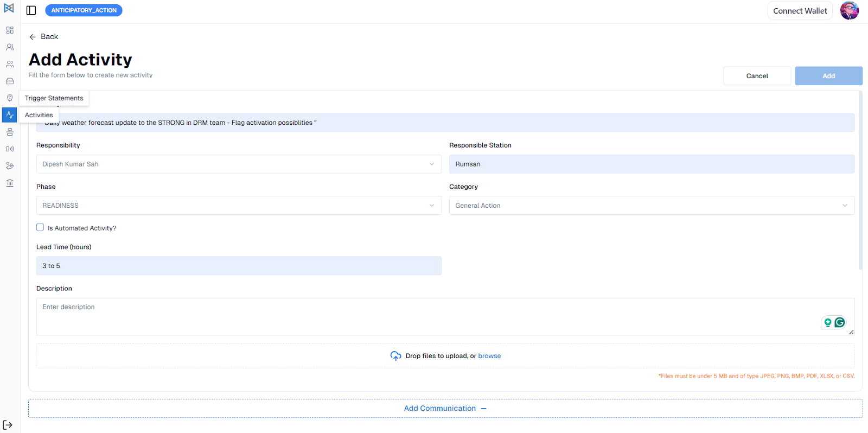This screenshot has height=433, width=868.
Task: Click the Add Communication button
Action: pos(445,409)
